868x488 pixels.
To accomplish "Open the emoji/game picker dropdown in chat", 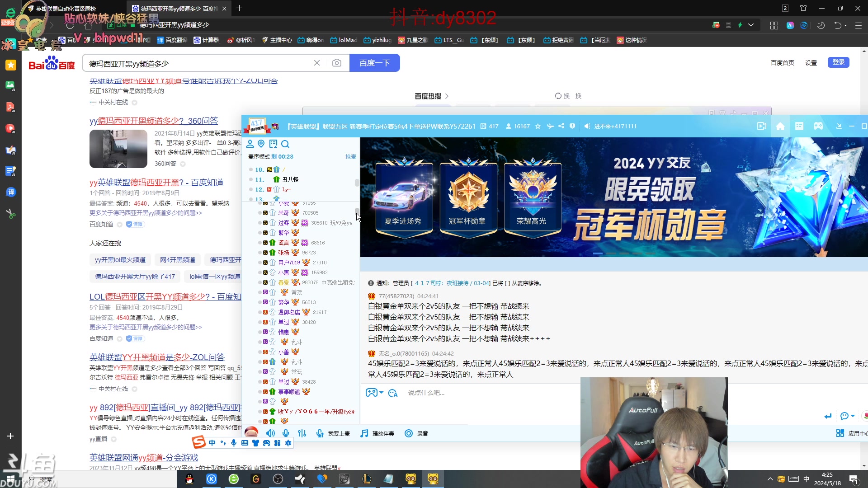I will coord(374,393).
